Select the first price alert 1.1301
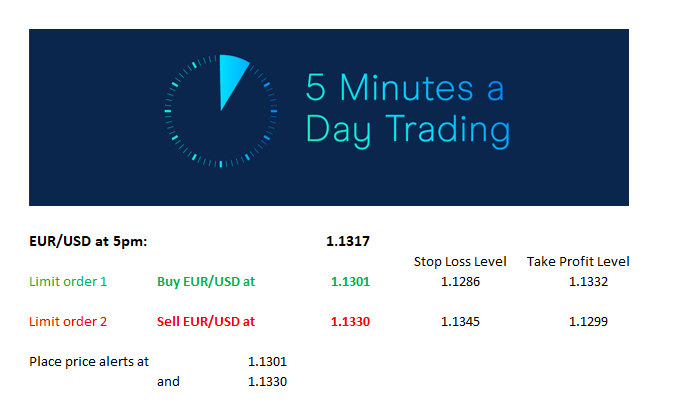The height and width of the screenshot is (413, 679). pos(267,361)
